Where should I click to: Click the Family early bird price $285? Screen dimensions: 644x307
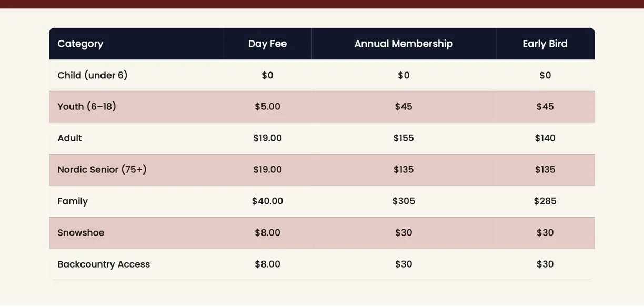(x=545, y=201)
